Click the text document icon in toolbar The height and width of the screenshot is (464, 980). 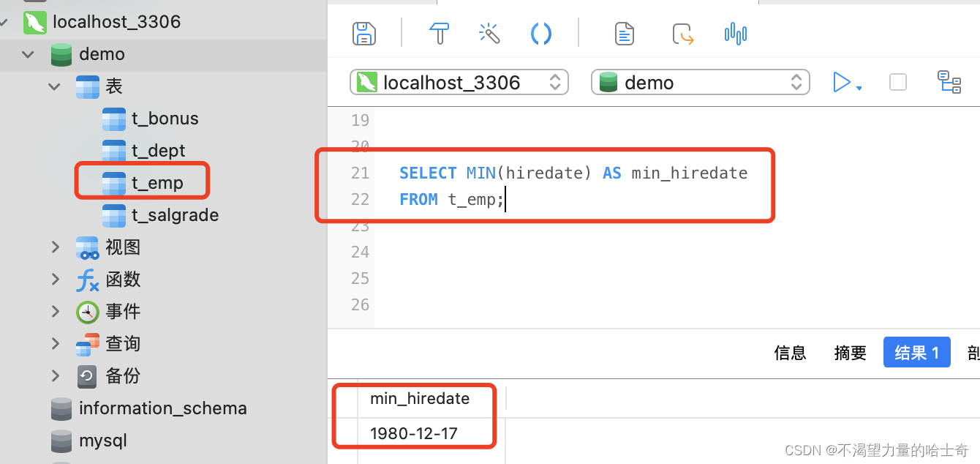[x=624, y=34]
